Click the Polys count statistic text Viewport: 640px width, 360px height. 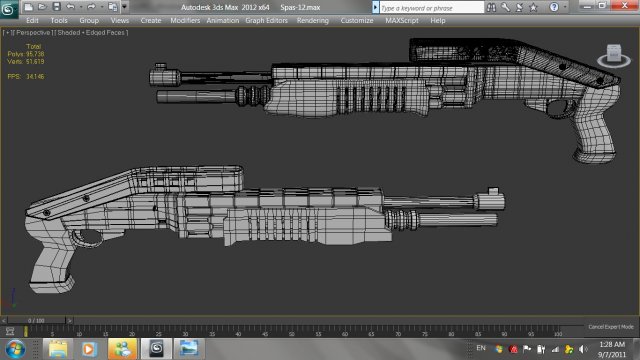pos(26,54)
